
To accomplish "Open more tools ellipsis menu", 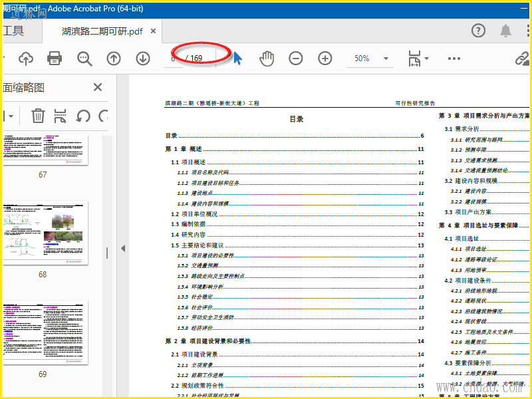I will coord(454,59).
